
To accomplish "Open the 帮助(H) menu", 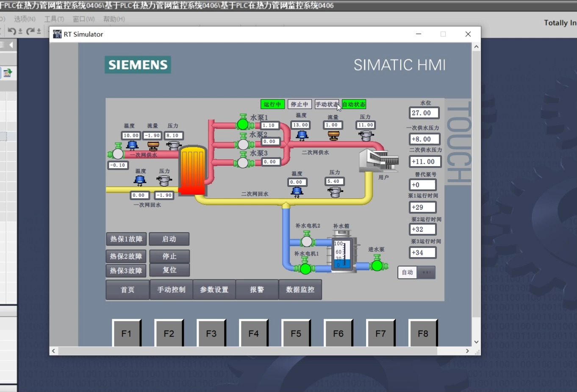I will point(114,19).
